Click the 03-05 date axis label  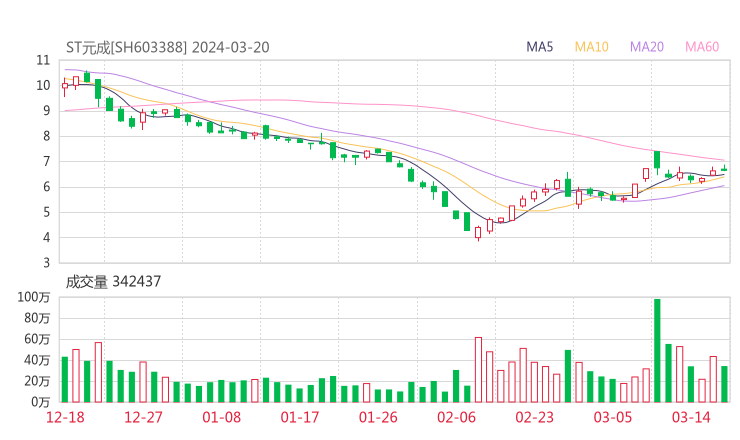pos(613,417)
